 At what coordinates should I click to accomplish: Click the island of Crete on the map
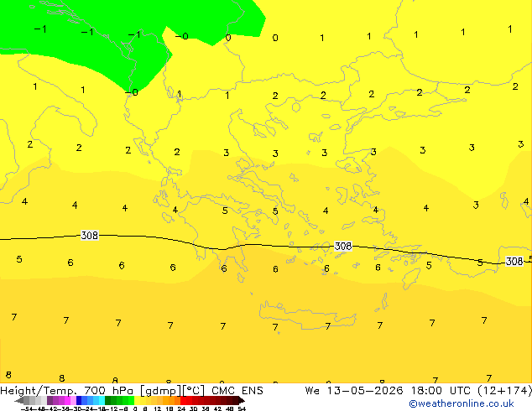(307, 315)
